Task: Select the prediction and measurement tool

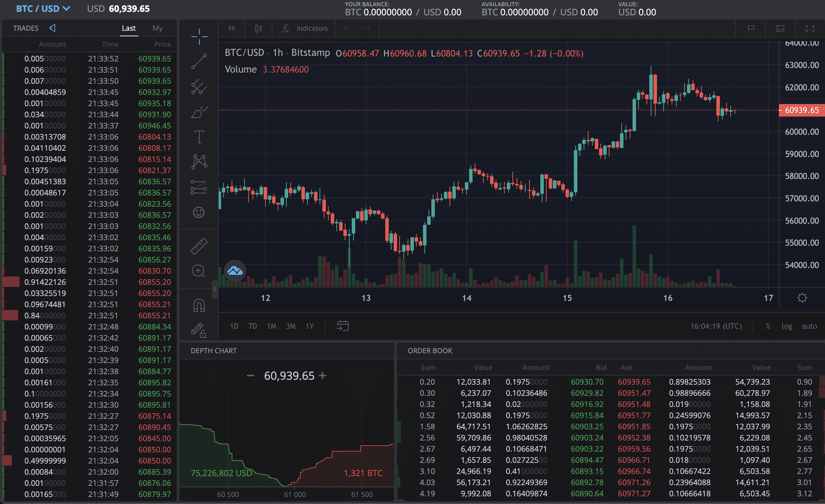Action: click(199, 187)
